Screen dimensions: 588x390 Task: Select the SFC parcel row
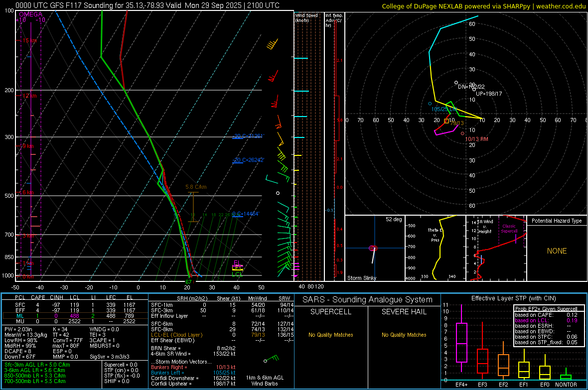pyautogui.click(x=74, y=305)
